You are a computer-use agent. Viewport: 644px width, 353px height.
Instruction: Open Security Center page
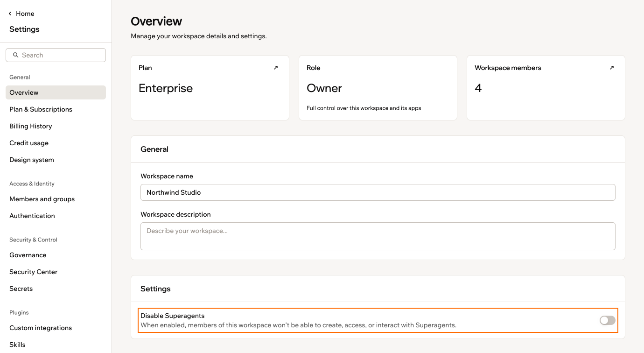coord(56,272)
